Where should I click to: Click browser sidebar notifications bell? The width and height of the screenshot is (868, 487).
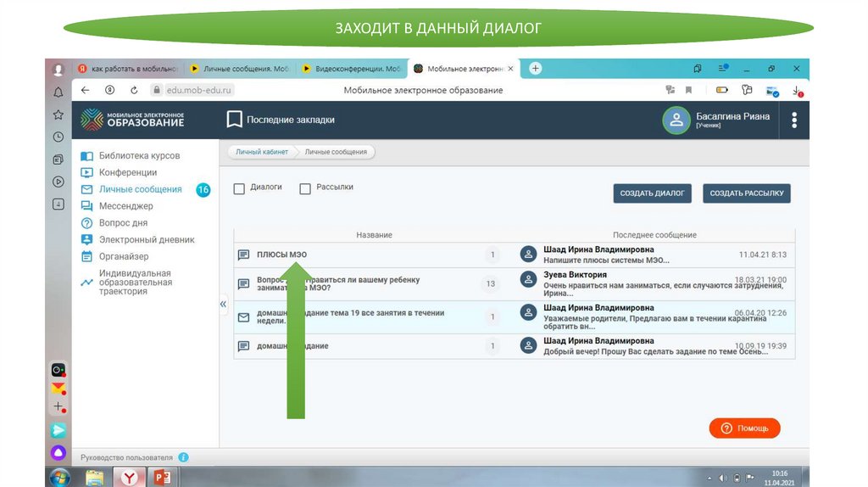point(58,92)
